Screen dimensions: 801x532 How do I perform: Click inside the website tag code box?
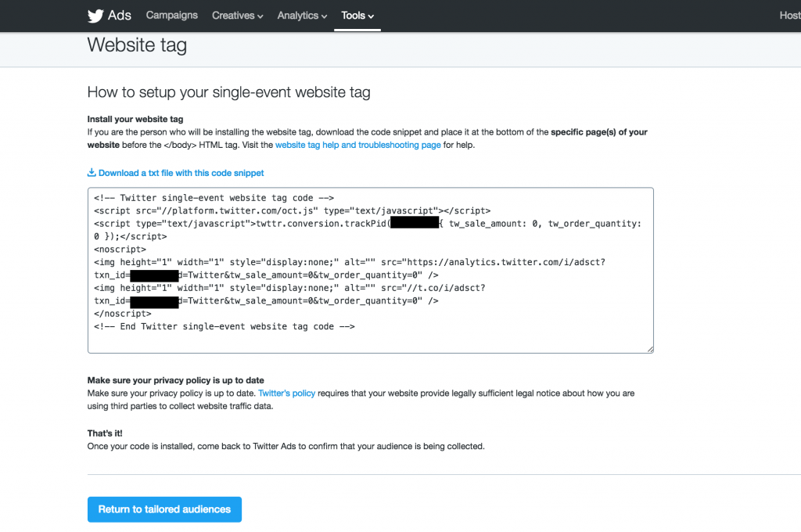tap(370, 271)
